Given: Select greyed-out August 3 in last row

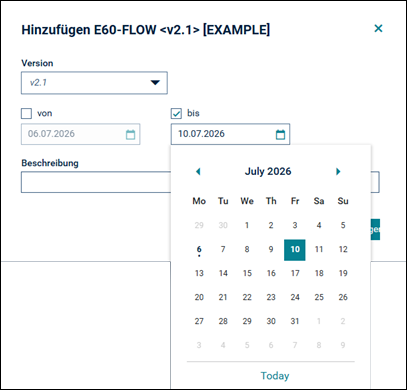Looking at the screenshot, I should [x=199, y=345].
